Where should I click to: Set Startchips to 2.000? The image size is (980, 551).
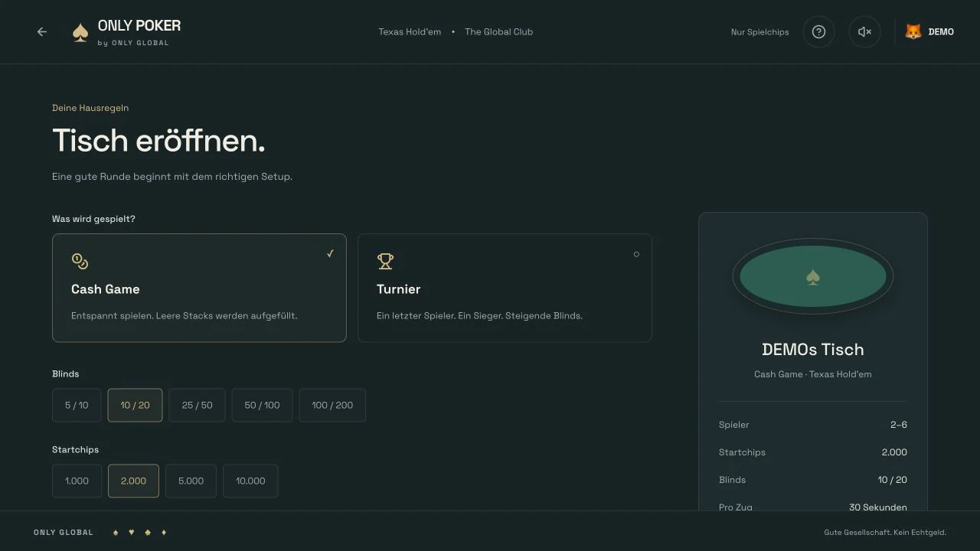tap(133, 481)
